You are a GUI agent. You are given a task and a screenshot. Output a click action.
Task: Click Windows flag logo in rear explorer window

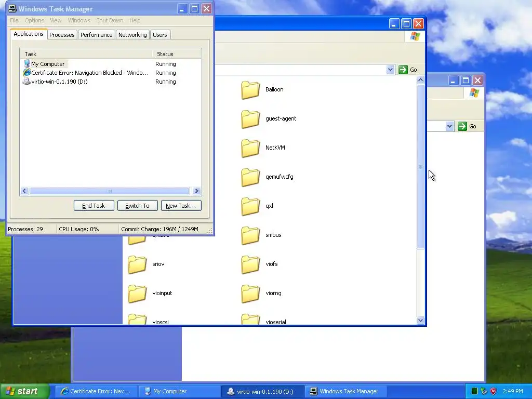click(474, 92)
